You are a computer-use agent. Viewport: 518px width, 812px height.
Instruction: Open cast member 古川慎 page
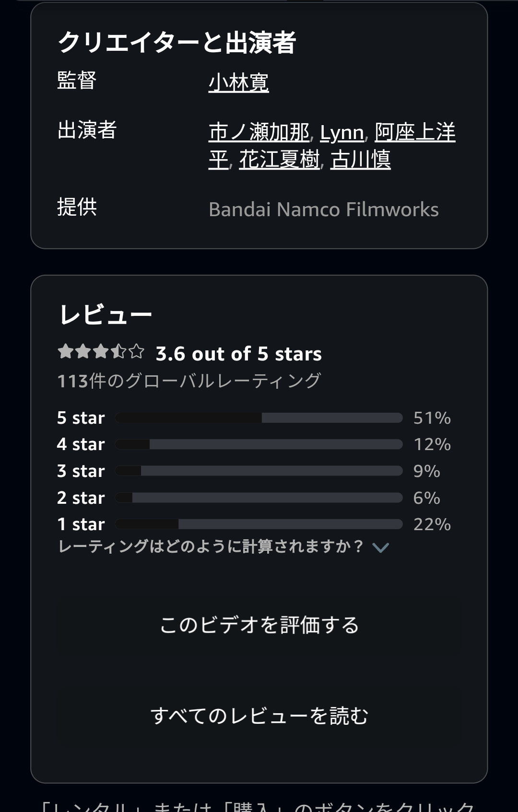click(x=360, y=160)
